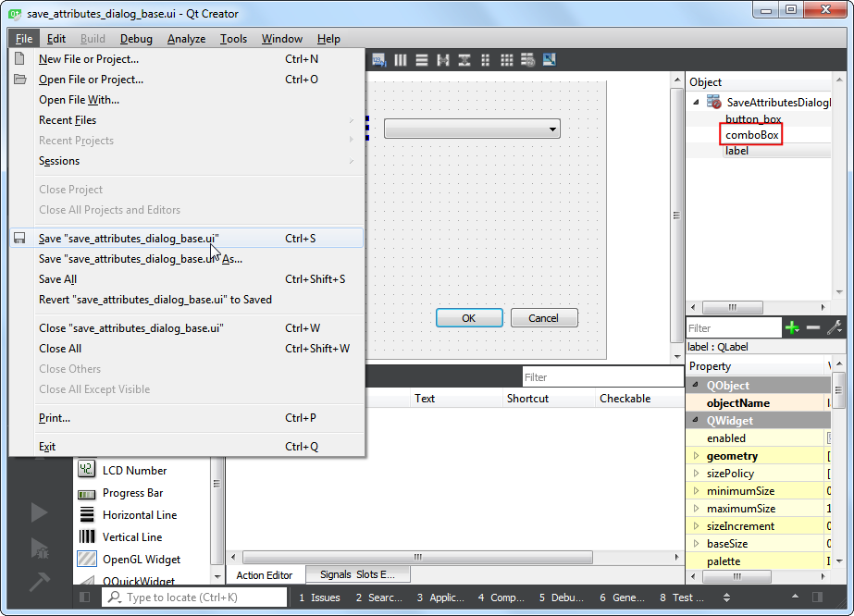Image resolution: width=854 pixels, height=616 pixels.
Task: Open property editor wrench settings
Action: point(834,327)
